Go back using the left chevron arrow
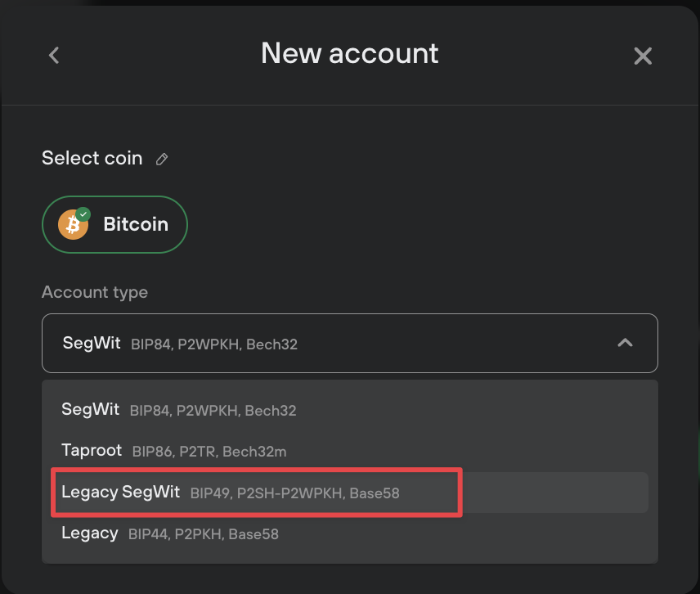The height and width of the screenshot is (594, 700). click(54, 56)
